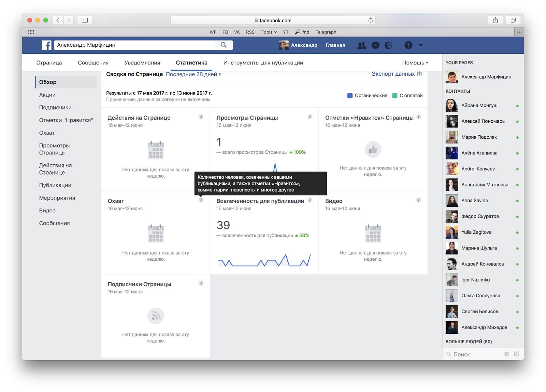Screen dimensions: 546x392
Task: Click Главная link in header
Action: 335,45
